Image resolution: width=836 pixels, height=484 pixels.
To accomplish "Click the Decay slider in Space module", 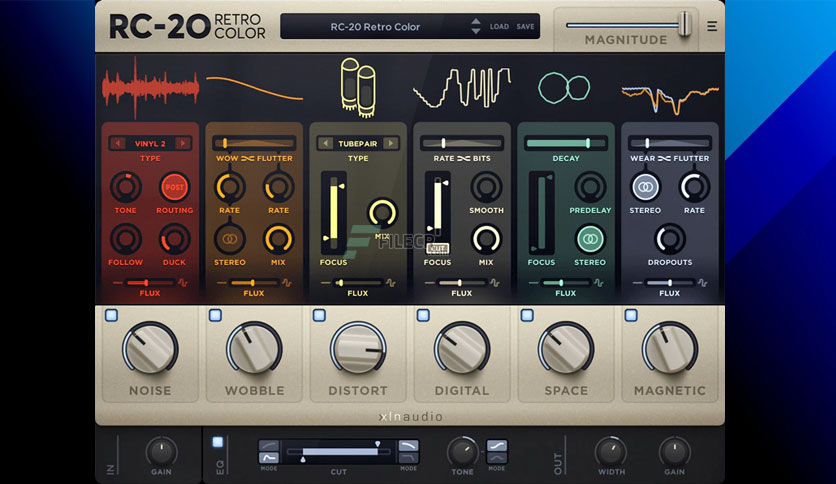I will click(566, 143).
